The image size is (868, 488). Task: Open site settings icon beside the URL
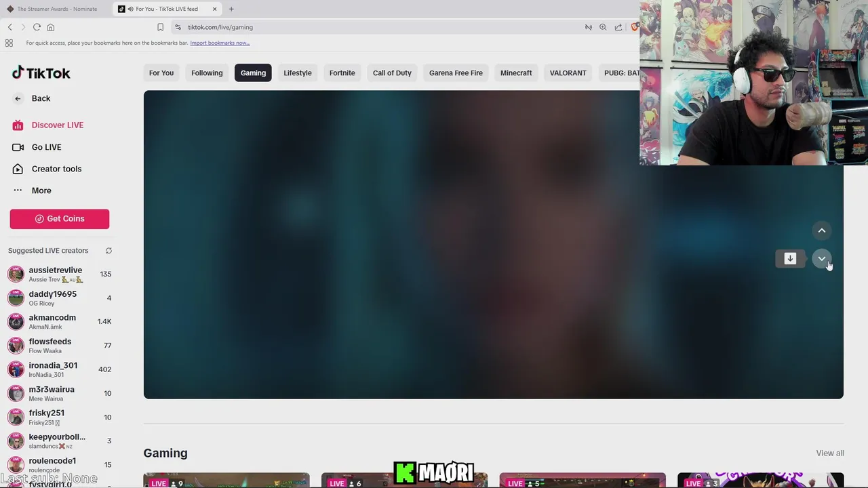[178, 27]
